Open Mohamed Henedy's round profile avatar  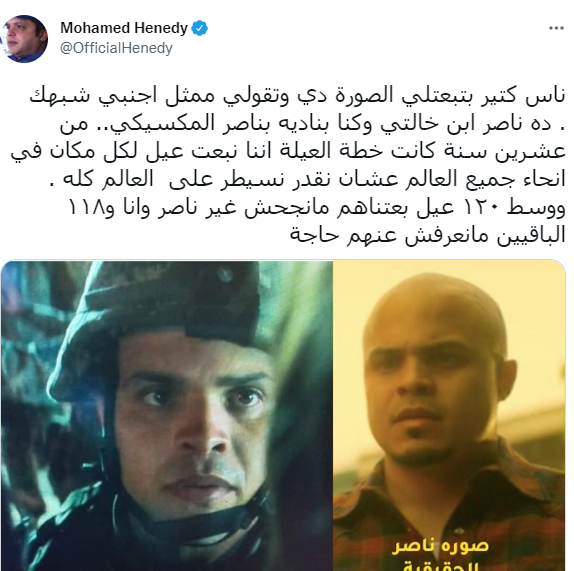[24, 39]
